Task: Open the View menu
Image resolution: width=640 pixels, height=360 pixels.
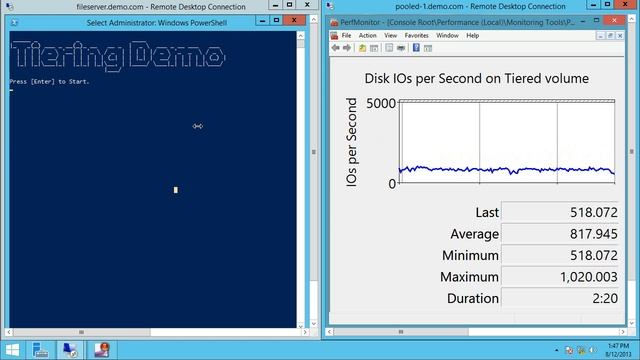Action: (390, 36)
